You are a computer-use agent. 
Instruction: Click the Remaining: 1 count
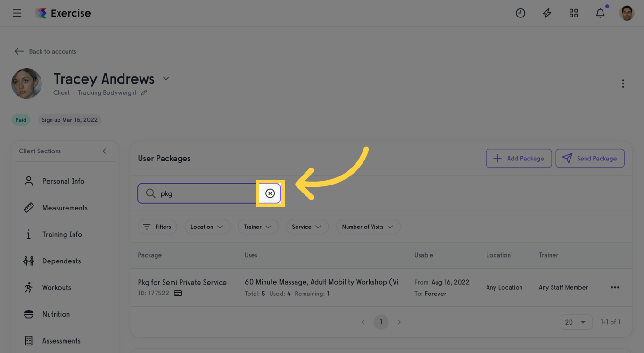(x=312, y=294)
